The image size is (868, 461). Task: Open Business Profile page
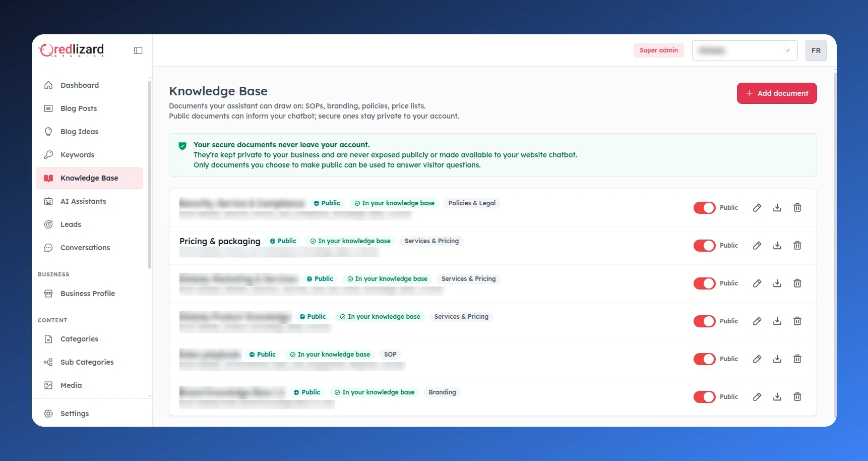89,294
